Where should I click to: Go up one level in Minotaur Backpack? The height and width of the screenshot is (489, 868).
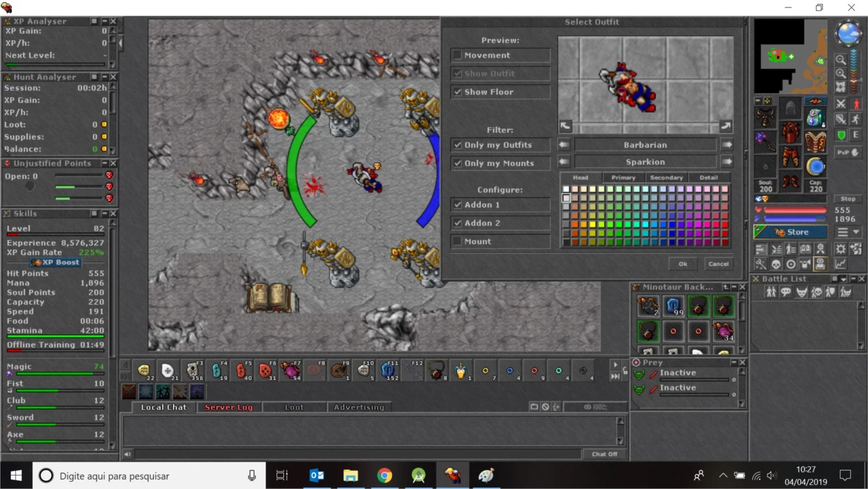727,287
